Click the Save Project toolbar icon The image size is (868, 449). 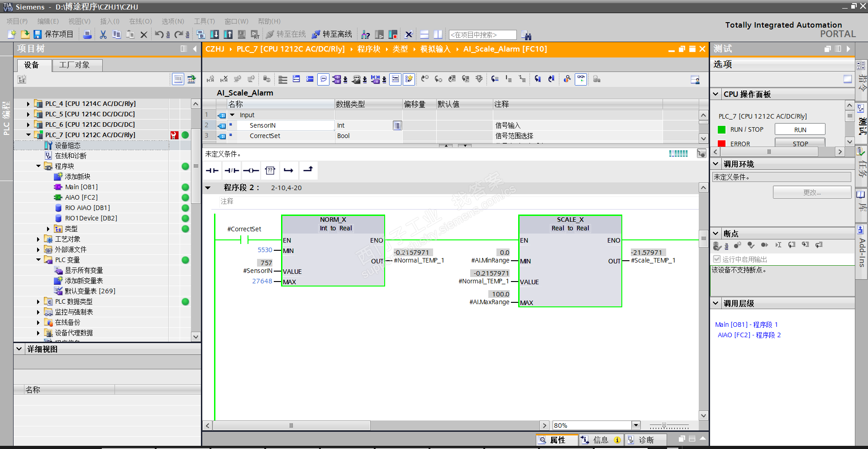tap(38, 34)
